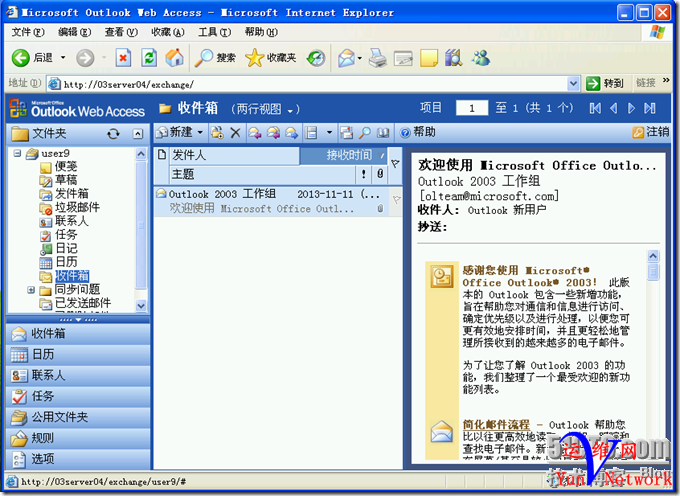Open the Mail button dropdown arrow in IE toolbar
This screenshot has height=496, width=680.
pos(360,58)
